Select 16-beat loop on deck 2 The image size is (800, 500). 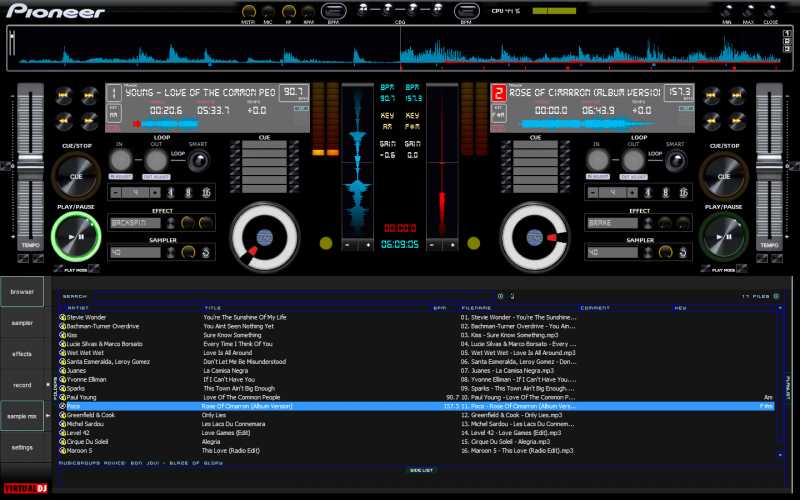pyautogui.click(x=683, y=192)
